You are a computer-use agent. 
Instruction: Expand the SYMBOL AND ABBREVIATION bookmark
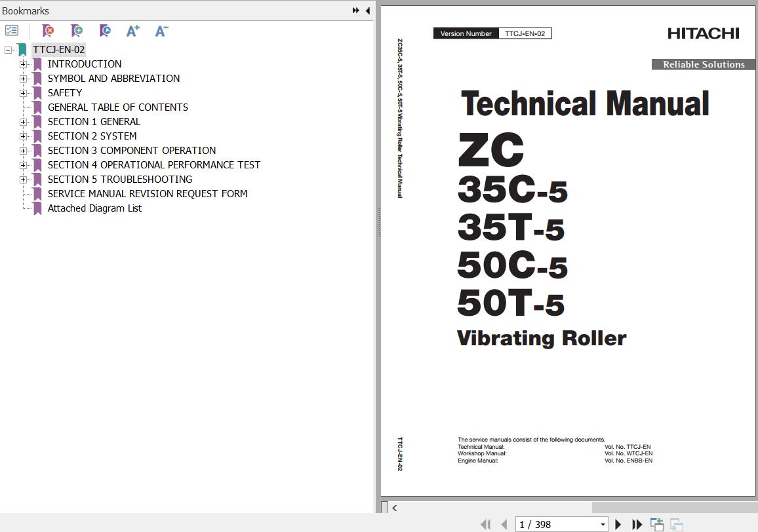click(x=23, y=79)
